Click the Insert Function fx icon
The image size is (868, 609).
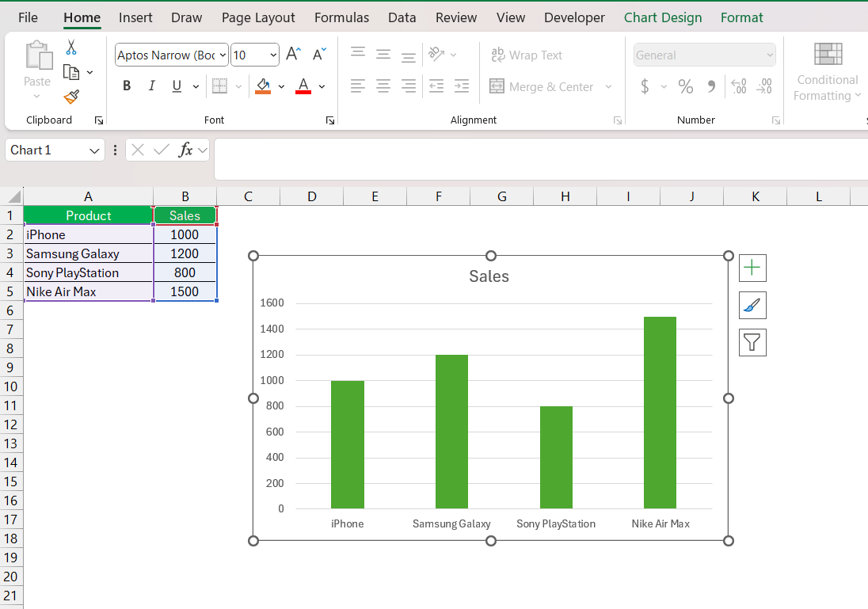pos(185,150)
